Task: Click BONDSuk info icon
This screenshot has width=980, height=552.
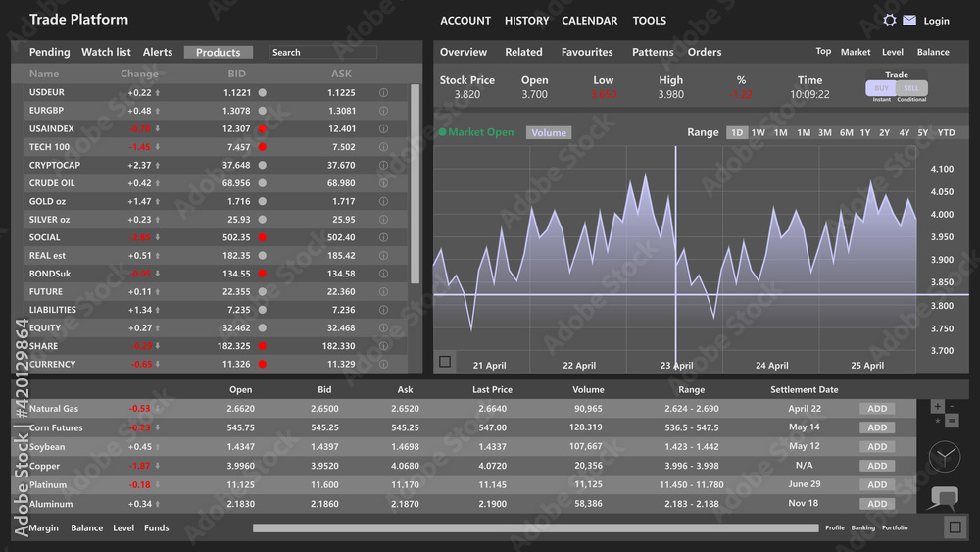Action: click(x=383, y=274)
